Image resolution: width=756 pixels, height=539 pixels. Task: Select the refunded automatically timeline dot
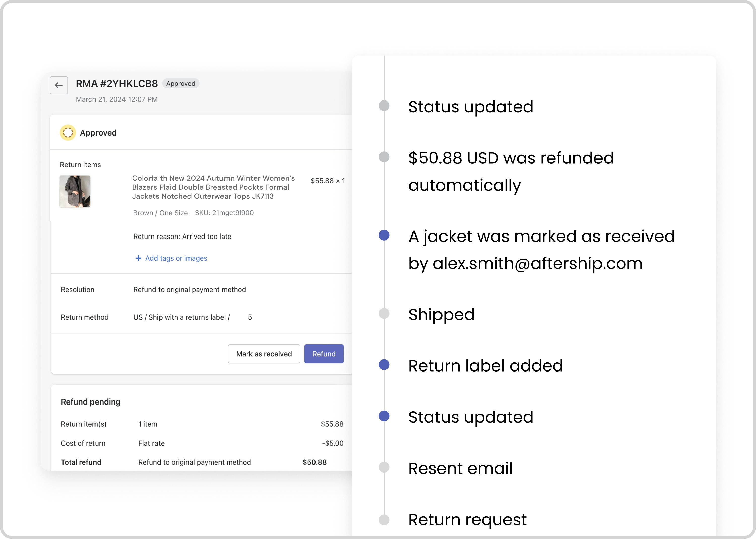tap(384, 157)
